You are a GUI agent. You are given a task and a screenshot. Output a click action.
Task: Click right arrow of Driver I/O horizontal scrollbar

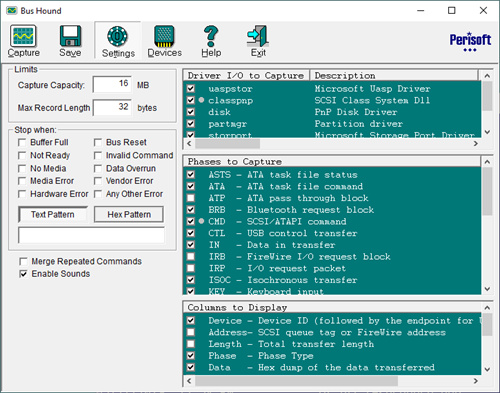(x=476, y=144)
